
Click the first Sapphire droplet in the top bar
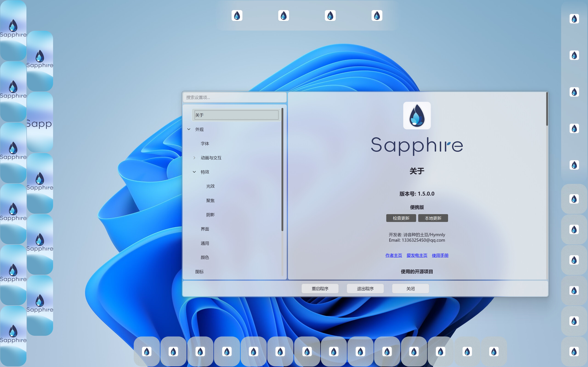pos(237,15)
